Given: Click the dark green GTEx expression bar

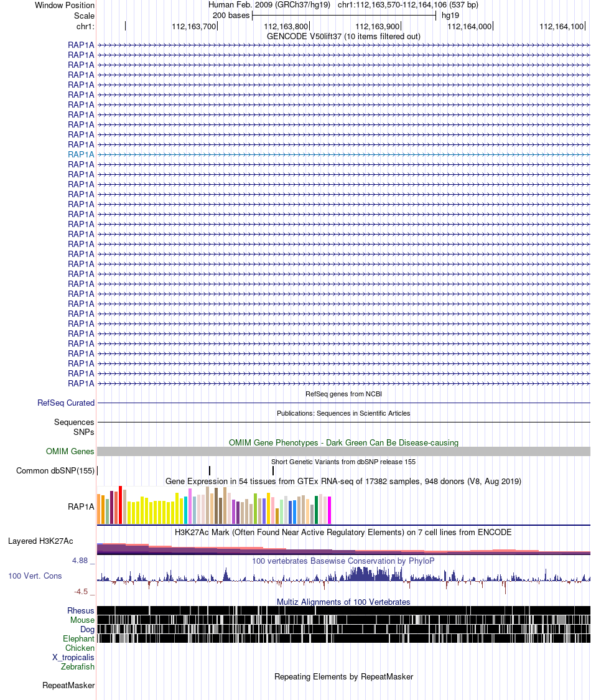Looking at the screenshot, I should 317,510.
